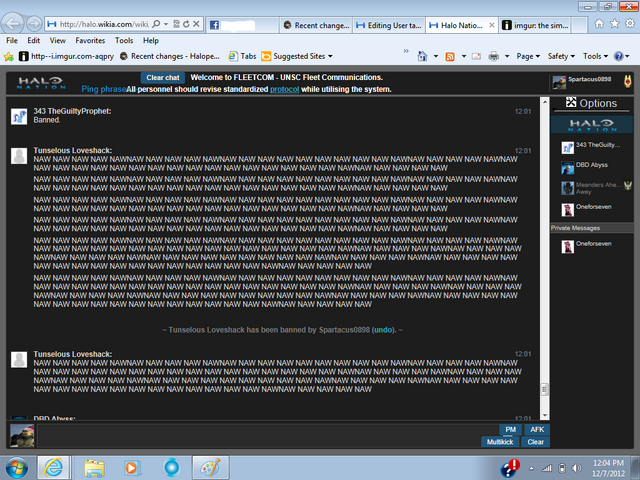Click the Clear chat button

[163, 78]
